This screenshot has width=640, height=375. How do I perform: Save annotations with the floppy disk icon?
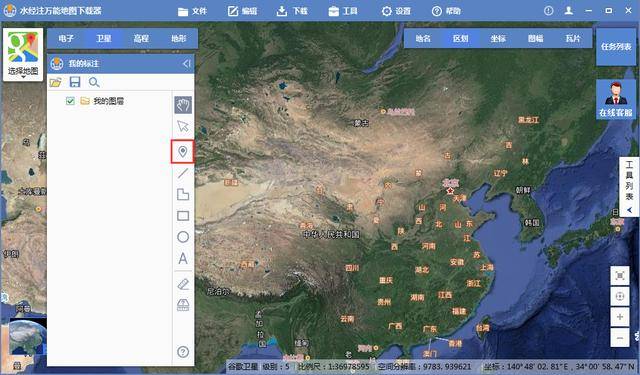75,82
